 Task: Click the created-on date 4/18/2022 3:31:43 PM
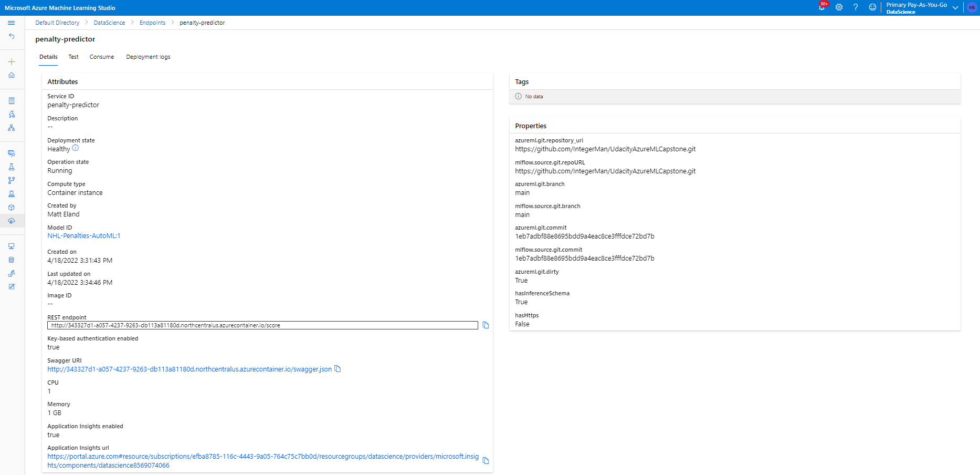click(x=80, y=261)
